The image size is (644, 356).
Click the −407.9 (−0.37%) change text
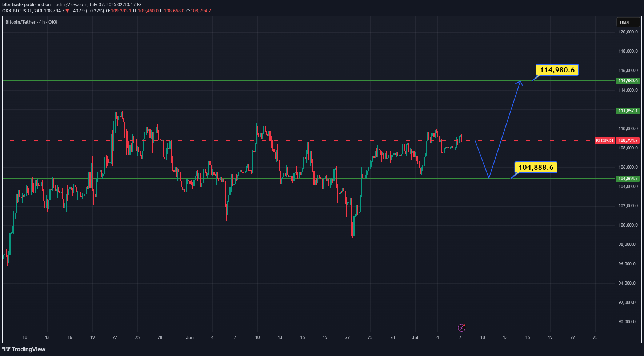[x=87, y=11]
